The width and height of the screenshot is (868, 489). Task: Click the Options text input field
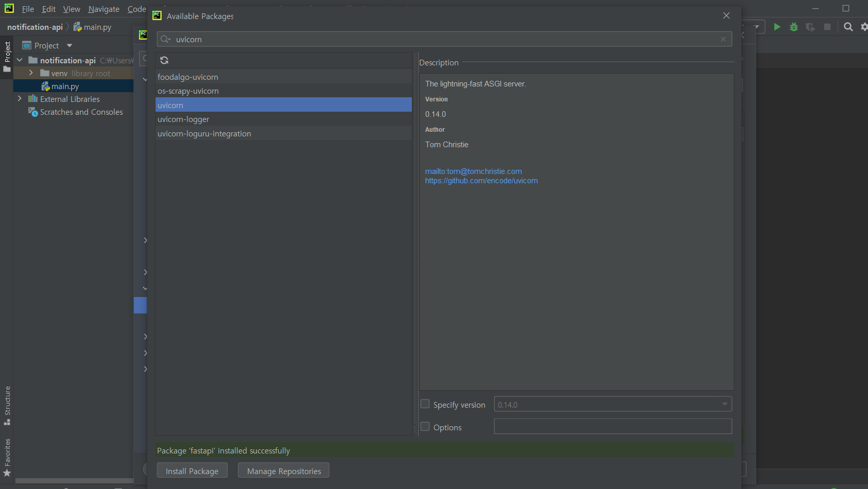point(613,426)
